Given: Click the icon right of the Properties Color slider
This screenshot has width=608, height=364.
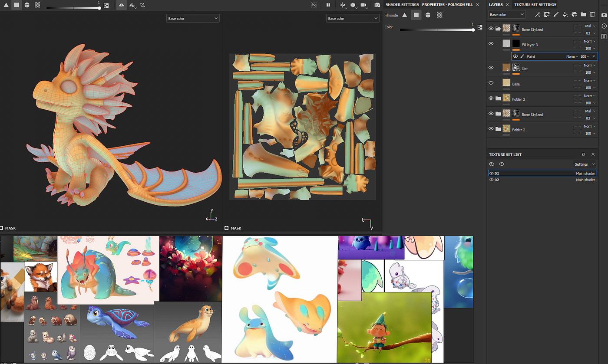Looking at the screenshot, I should (x=480, y=27).
